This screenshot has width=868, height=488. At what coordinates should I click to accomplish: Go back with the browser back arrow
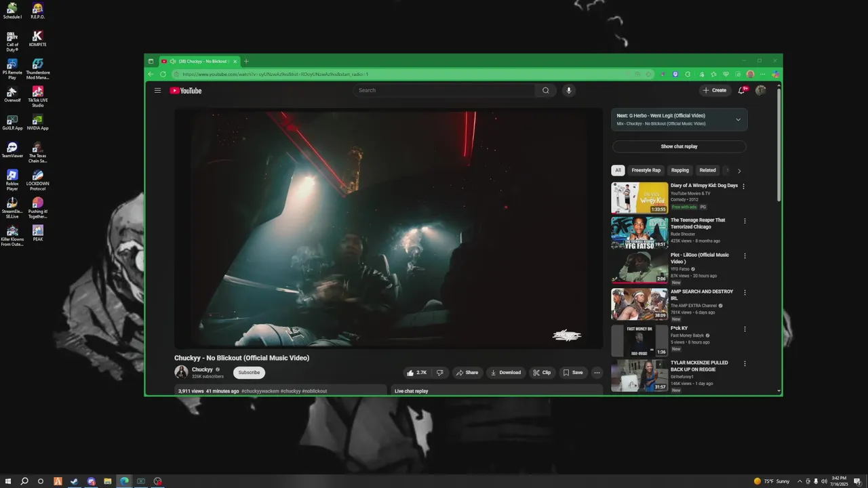pyautogui.click(x=151, y=74)
